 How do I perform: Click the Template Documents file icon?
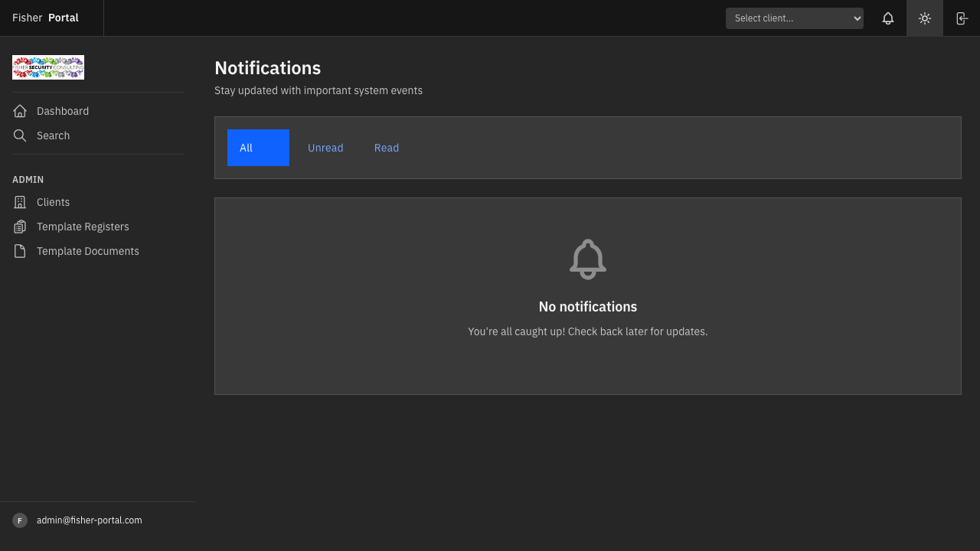click(x=20, y=251)
